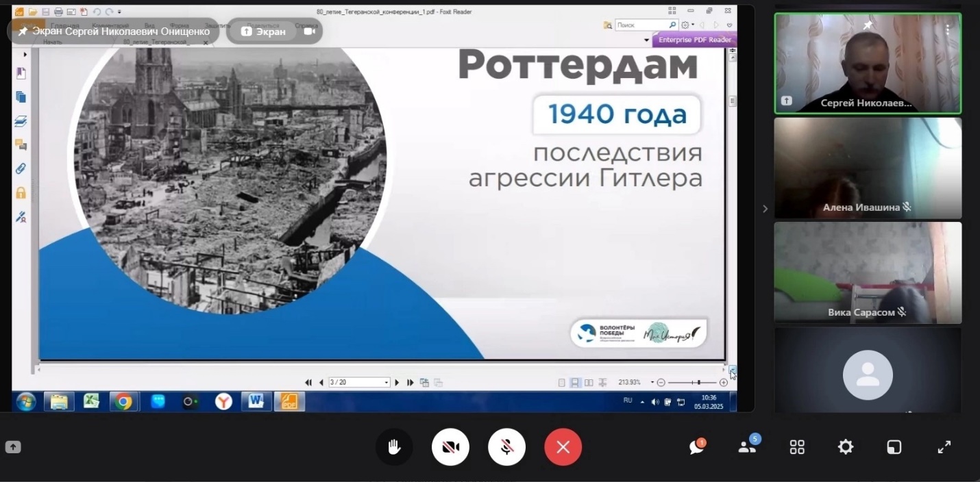The height and width of the screenshot is (482, 980).
Task: Open the Digital Signatures panel icon
Action: pos(21,217)
